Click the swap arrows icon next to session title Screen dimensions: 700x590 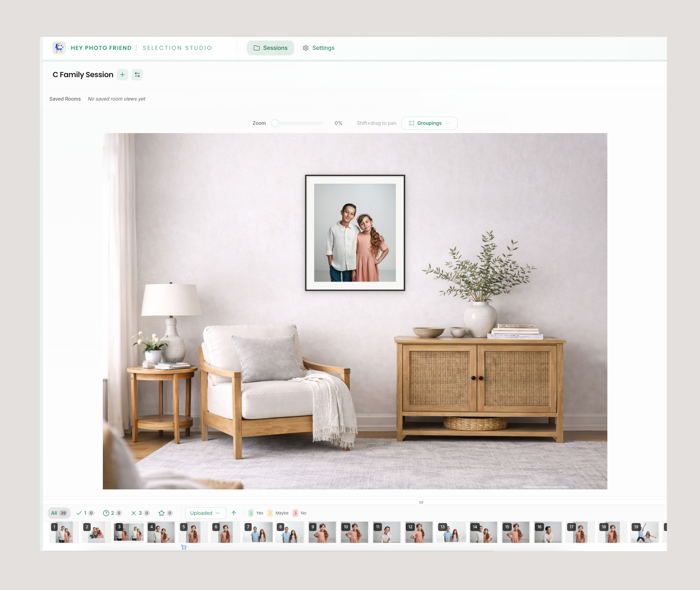137,75
